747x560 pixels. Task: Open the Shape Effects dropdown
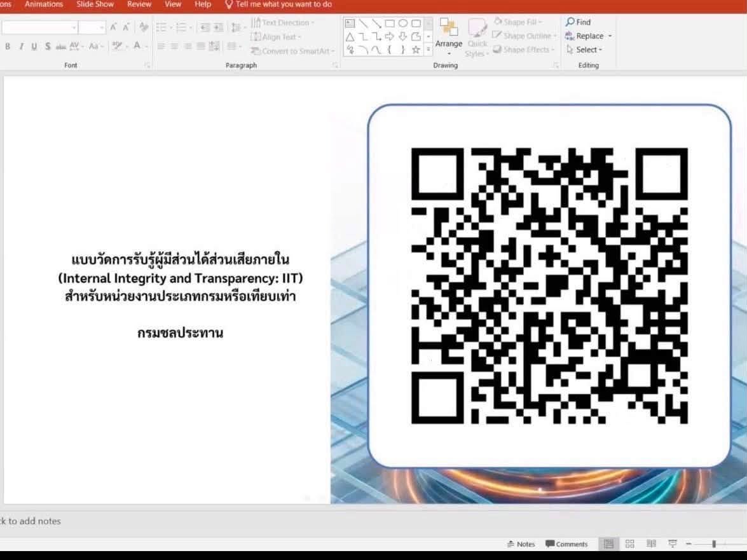tap(524, 50)
